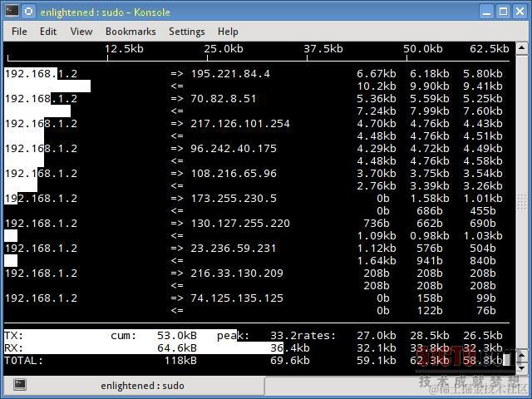Click the cumulative TX value 53.0kB
The image size is (532, 399).
(177, 336)
